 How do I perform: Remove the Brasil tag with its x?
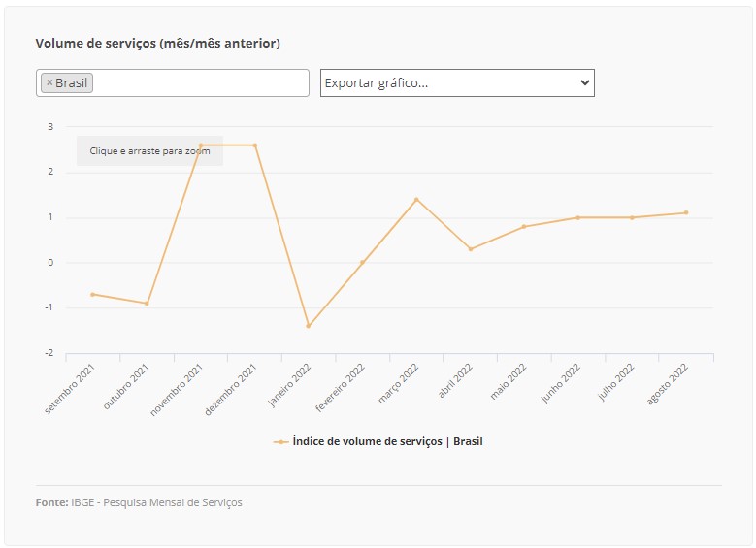tap(49, 83)
